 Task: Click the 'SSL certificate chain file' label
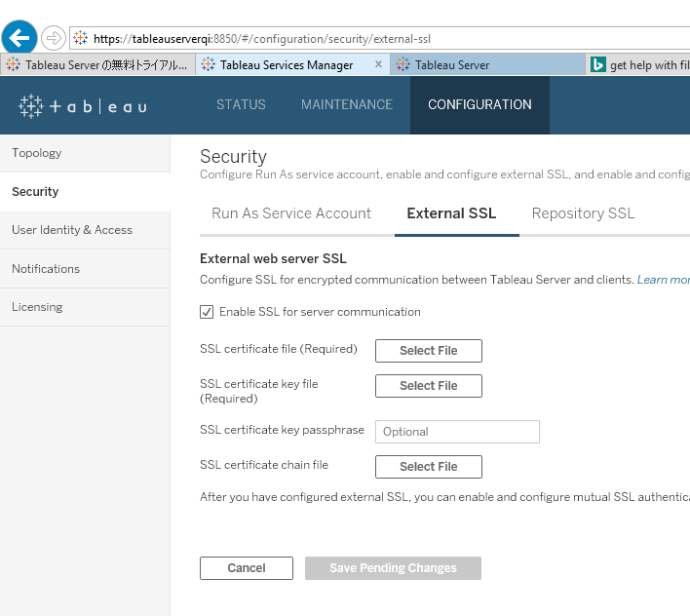(264, 465)
